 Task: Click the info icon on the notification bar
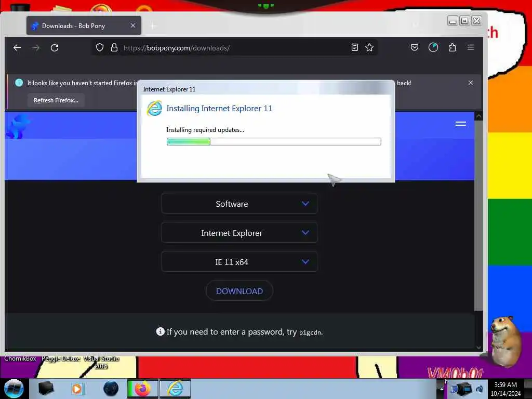click(x=19, y=83)
